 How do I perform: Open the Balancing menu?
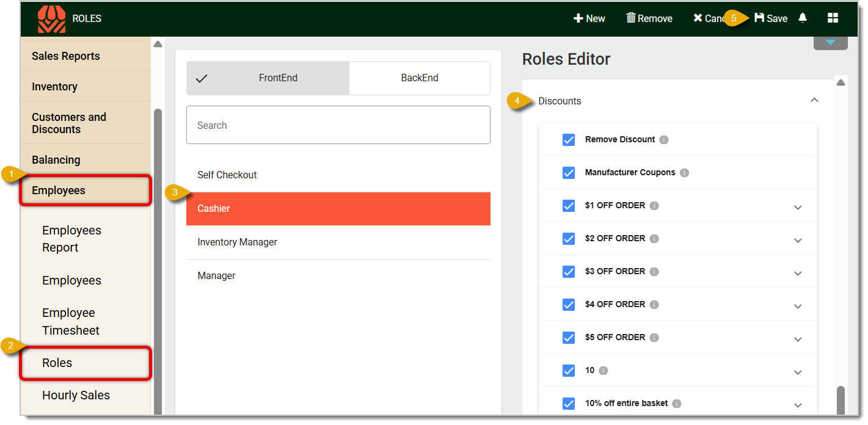point(86,160)
